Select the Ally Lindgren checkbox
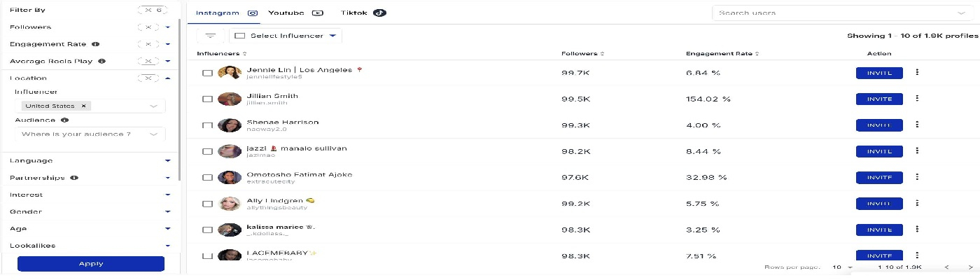Image resolution: width=980 pixels, height=280 pixels. click(207, 204)
